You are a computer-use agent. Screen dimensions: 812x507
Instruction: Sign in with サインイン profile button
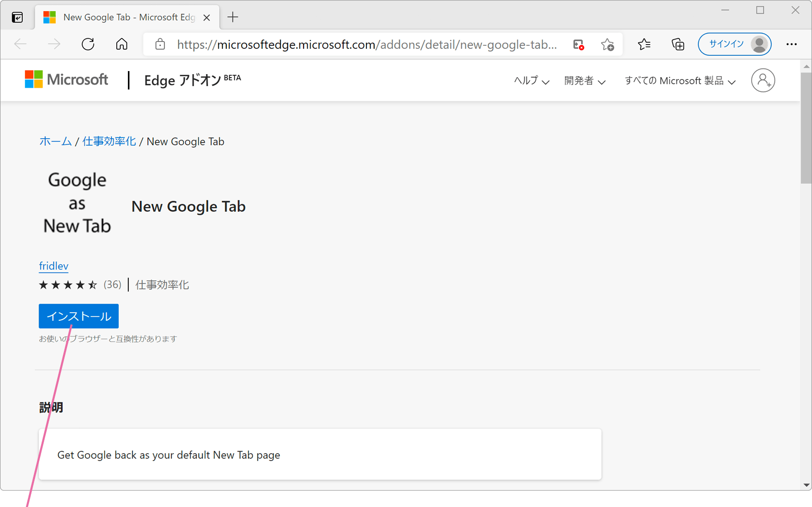735,44
